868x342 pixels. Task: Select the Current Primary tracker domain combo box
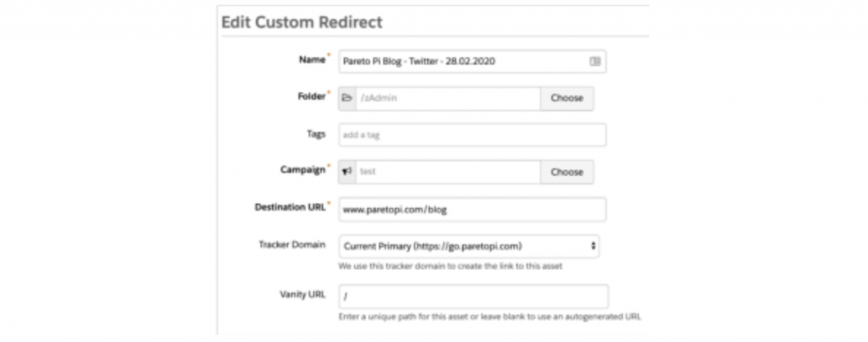tap(469, 245)
